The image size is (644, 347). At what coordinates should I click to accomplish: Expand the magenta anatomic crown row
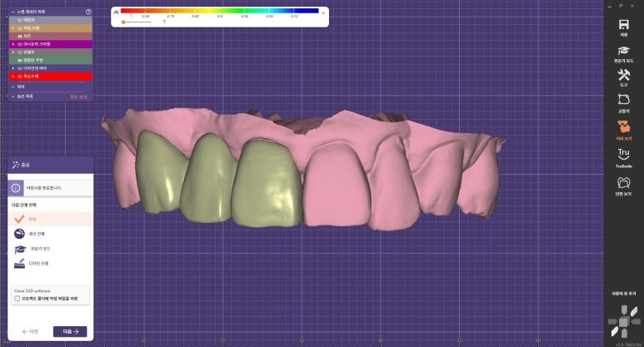tap(13, 44)
